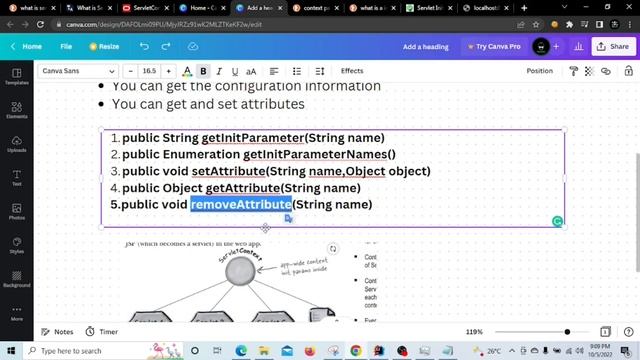Click the address bar URL

(164, 24)
